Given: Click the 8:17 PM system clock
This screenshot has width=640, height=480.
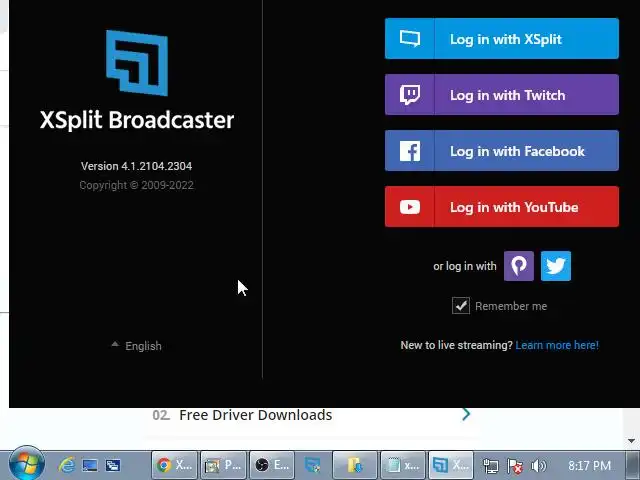Looking at the screenshot, I should 589,465.
